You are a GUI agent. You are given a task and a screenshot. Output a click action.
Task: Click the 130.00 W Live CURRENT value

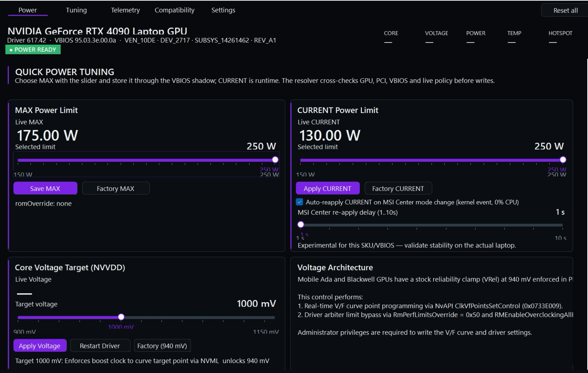[330, 135]
